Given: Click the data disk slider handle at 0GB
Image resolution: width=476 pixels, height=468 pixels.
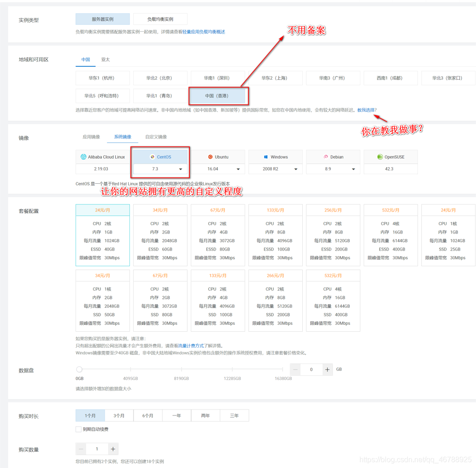Looking at the screenshot, I should tap(79, 369).
